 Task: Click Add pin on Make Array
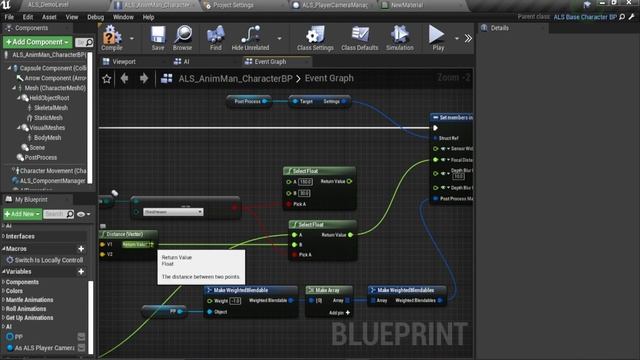[x=340, y=313]
